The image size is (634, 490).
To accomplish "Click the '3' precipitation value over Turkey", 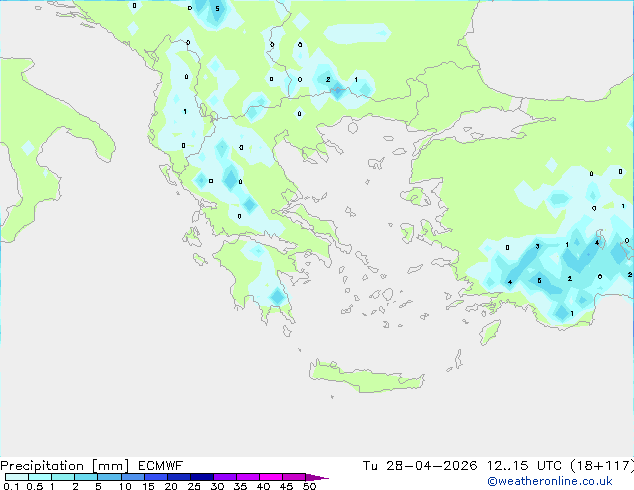I will tap(537, 246).
